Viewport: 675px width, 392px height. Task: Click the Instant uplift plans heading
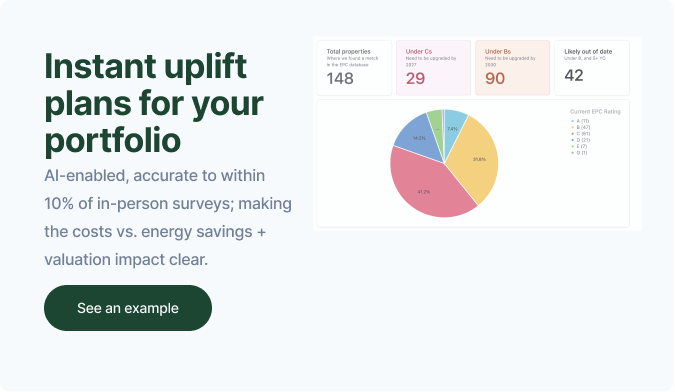click(154, 103)
